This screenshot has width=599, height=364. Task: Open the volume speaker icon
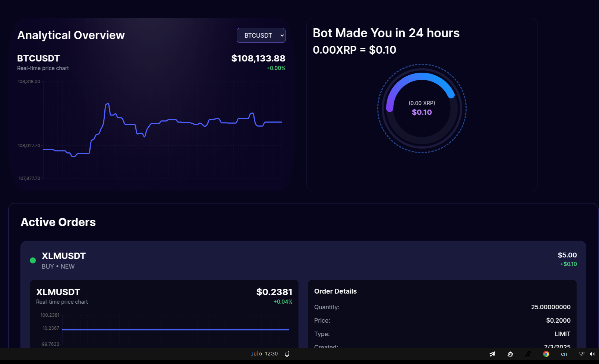click(592, 354)
